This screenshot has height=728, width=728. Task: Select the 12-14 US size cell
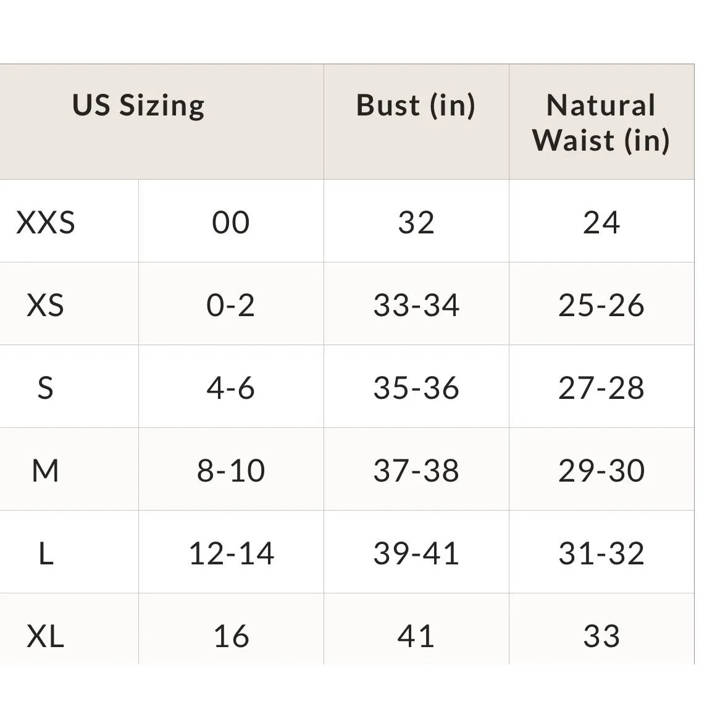[x=231, y=553]
